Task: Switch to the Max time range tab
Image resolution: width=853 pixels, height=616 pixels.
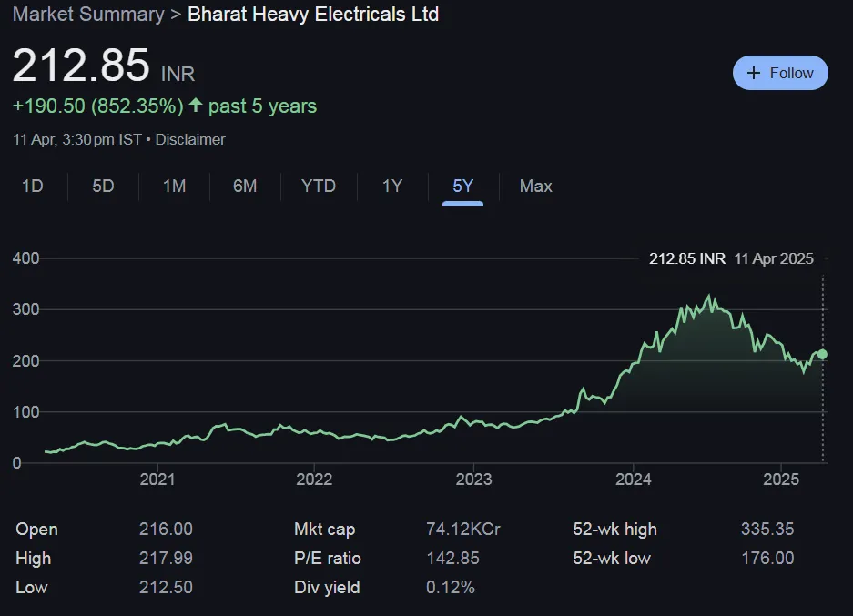Action: coord(536,186)
